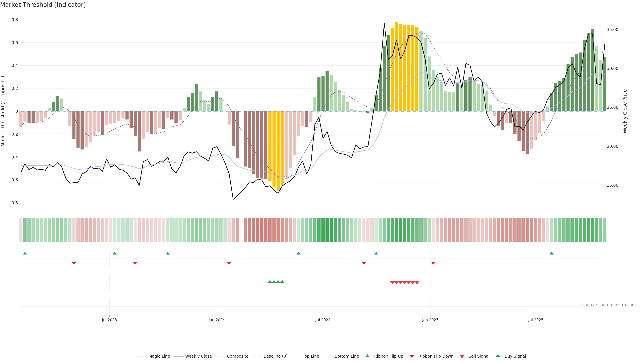Click the Weekly Close Price right axis title
The width and height of the screenshot is (644, 362).
point(625,111)
